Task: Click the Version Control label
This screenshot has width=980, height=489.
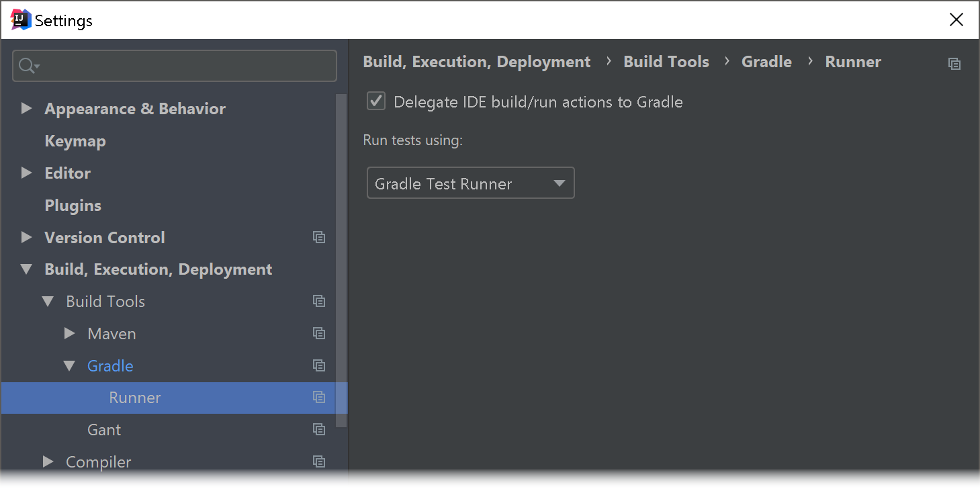Action: (105, 238)
